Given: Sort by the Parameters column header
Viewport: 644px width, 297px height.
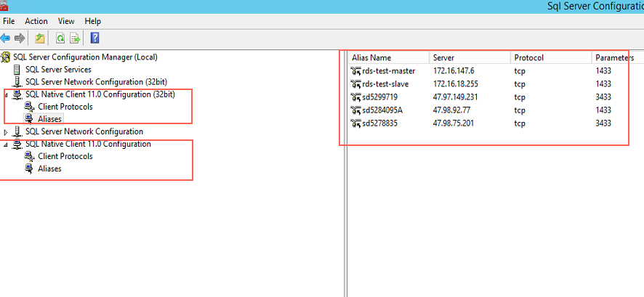Looking at the screenshot, I should (x=618, y=58).
